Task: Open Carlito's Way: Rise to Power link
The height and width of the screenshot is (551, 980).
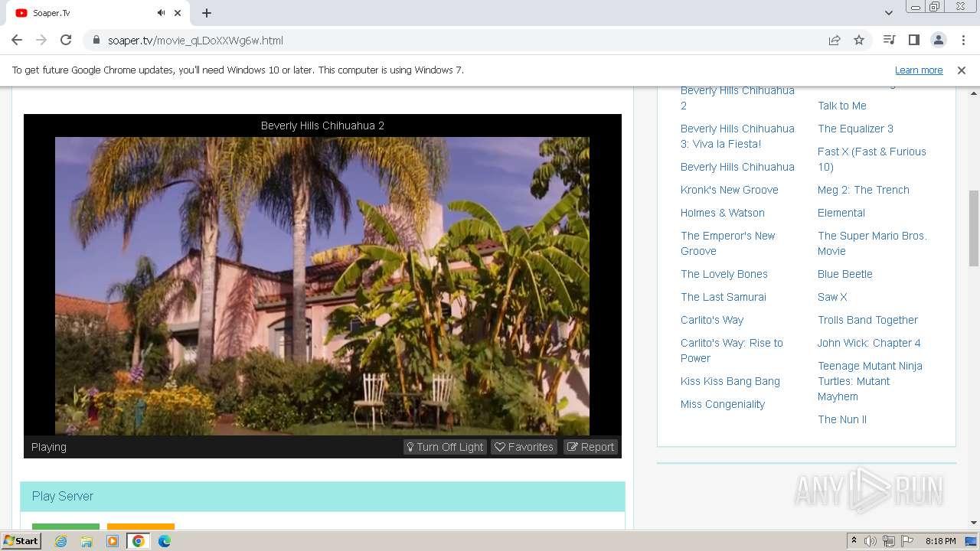Action: 731,350
